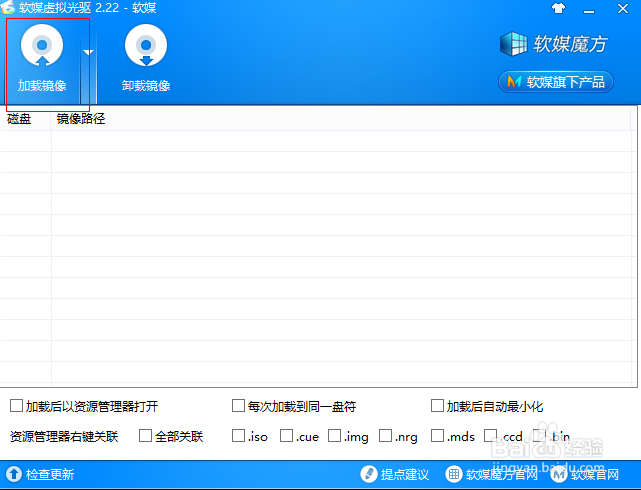
Task: Click the app icon in the title bar
Action: pyautogui.click(x=7, y=7)
